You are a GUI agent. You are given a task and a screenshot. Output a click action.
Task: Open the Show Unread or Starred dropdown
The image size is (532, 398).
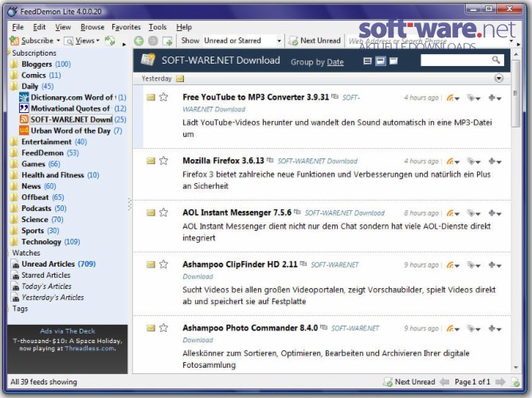[x=243, y=41]
